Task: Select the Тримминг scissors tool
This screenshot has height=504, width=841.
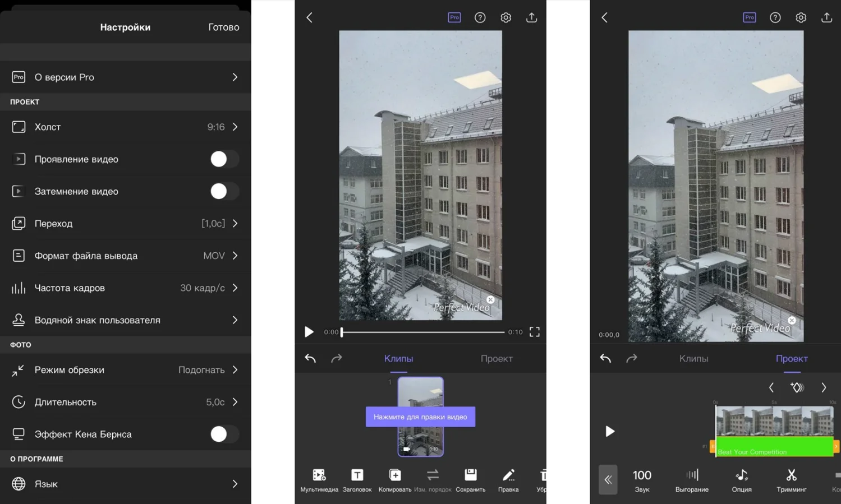Action: click(791, 475)
